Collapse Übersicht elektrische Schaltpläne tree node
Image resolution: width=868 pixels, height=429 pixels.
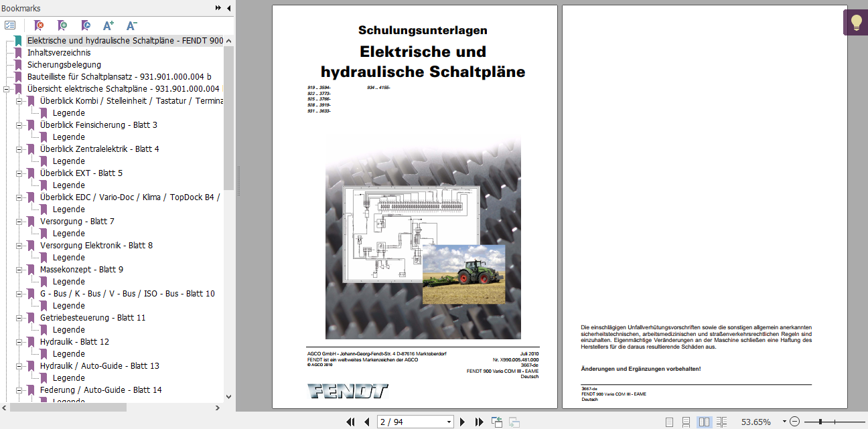tap(7, 89)
